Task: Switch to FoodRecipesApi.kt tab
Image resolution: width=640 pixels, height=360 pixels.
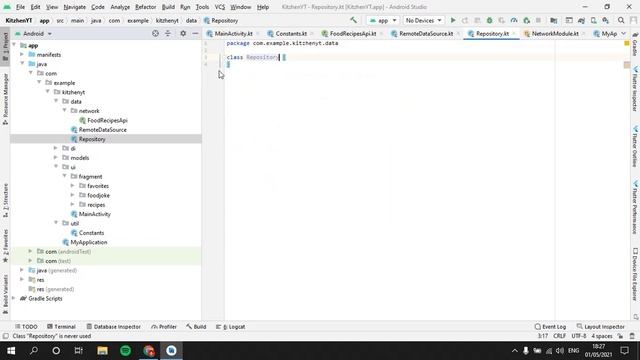Action: pyautogui.click(x=352, y=33)
